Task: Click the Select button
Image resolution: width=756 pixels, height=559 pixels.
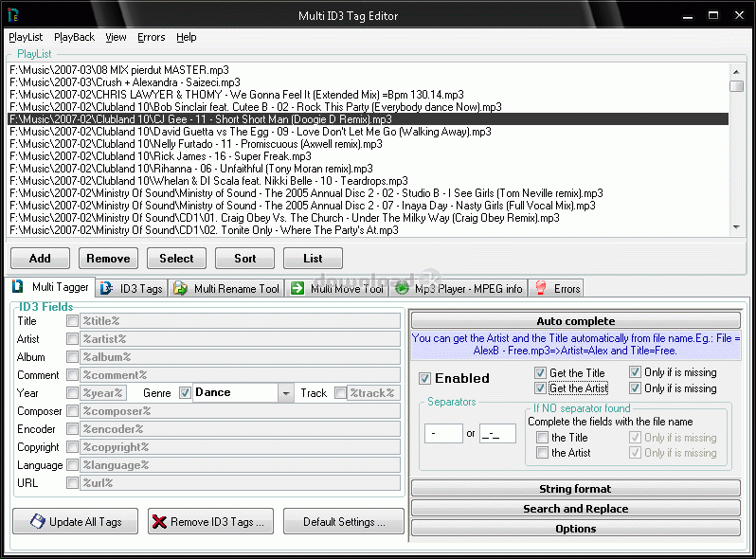Action: point(176,259)
